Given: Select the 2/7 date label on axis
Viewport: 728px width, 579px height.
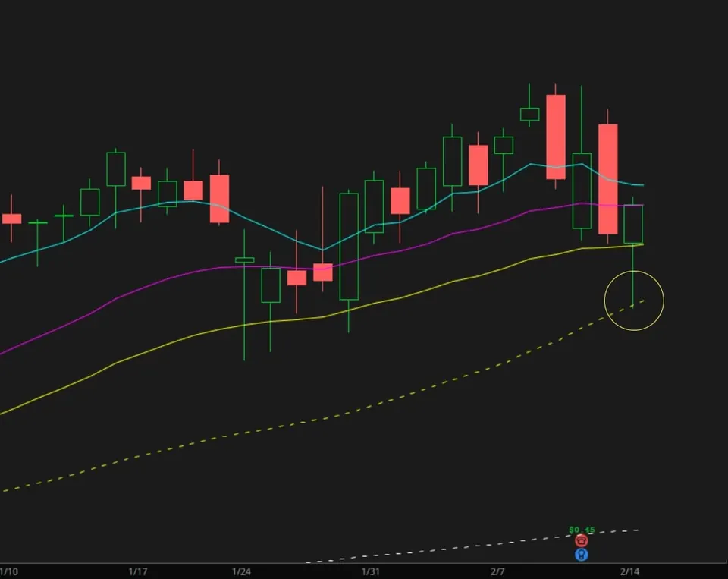Looking at the screenshot, I should pos(497,571).
